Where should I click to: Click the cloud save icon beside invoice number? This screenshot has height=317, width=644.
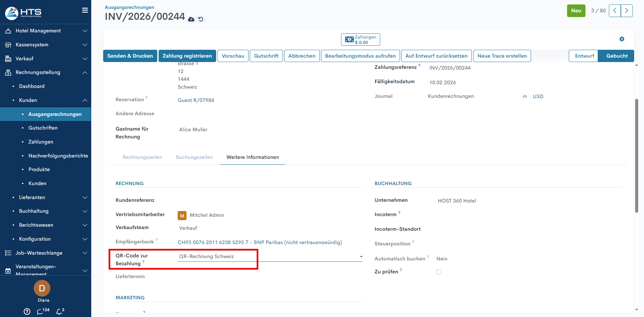point(191,19)
